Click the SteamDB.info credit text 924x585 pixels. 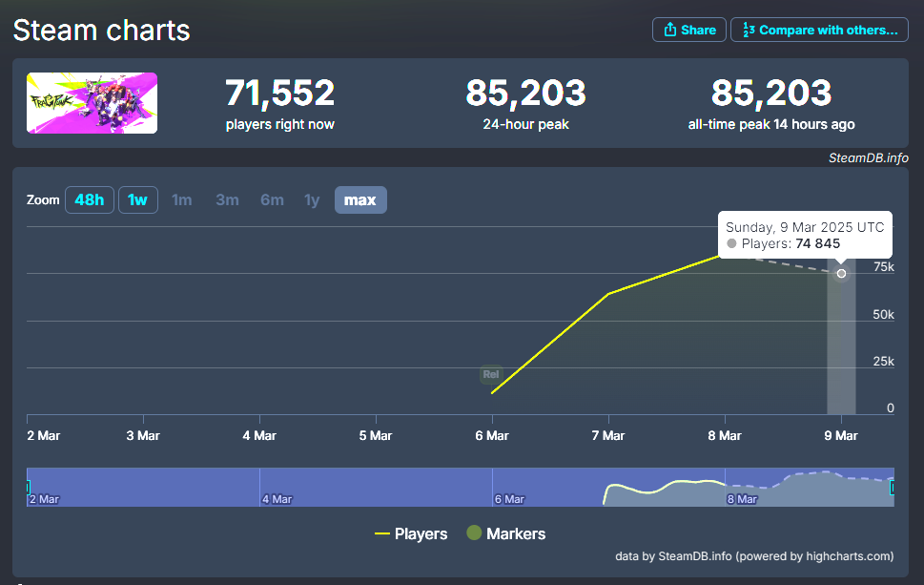coord(868,158)
